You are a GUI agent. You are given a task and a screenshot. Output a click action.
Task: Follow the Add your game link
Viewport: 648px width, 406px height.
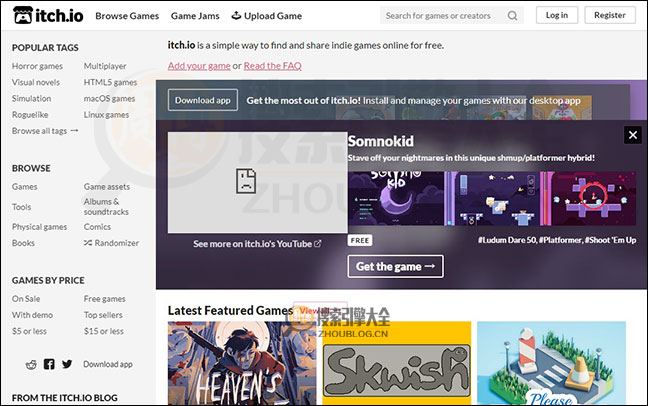point(199,66)
